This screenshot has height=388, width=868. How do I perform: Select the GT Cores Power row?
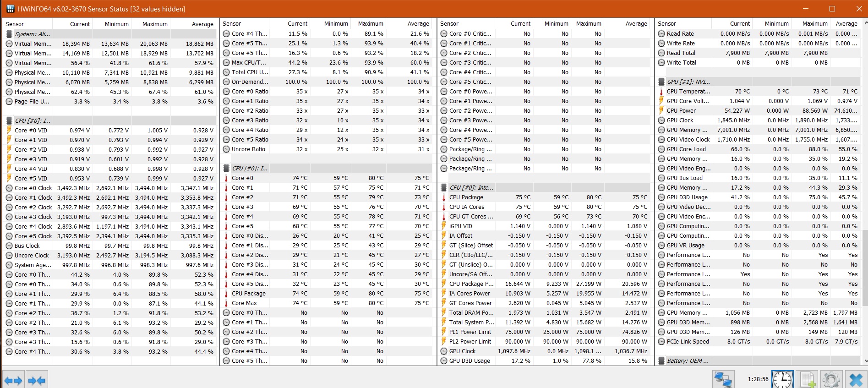point(545,303)
